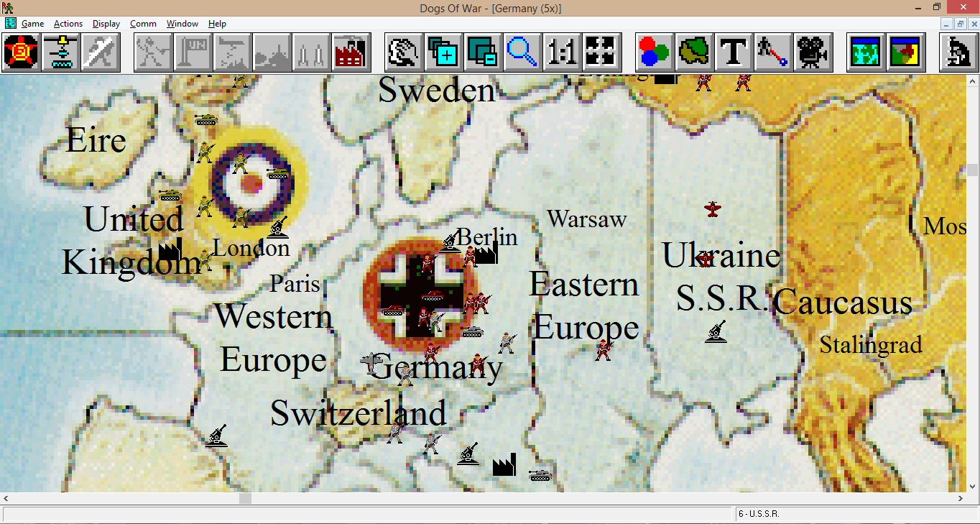Click the soldier with red pointer icon
Viewport: 980px width, 524px height.
pyautogui.click(x=774, y=52)
